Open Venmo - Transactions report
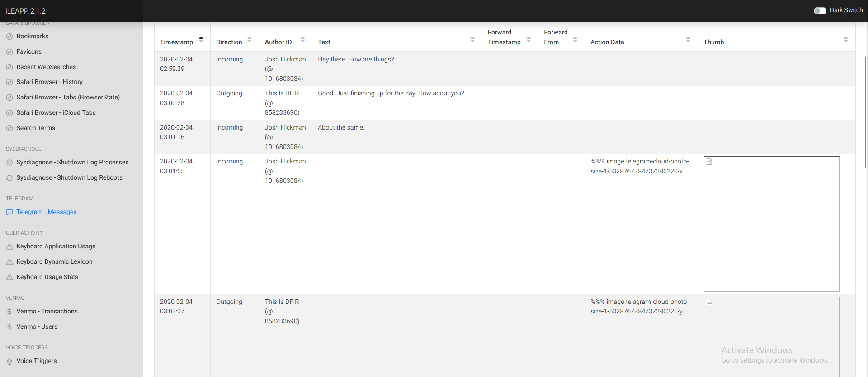 [x=47, y=311]
